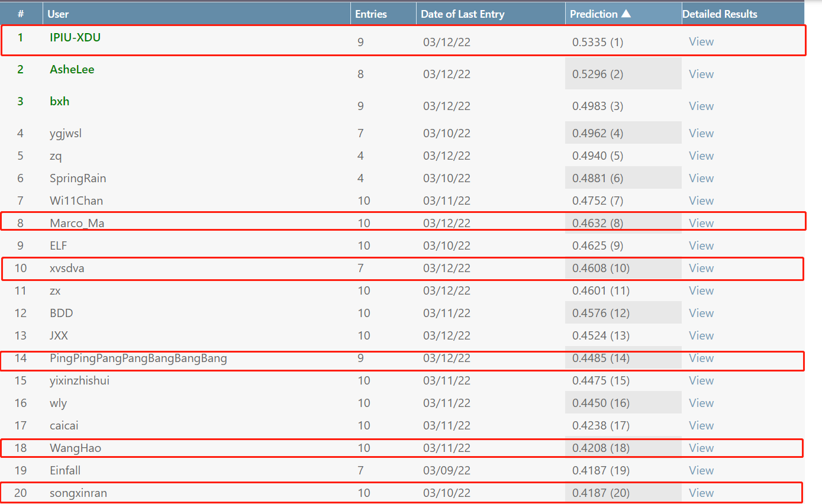Click the Date of Last Entry header
Viewport: 822px width, 504px height.
[x=462, y=14]
